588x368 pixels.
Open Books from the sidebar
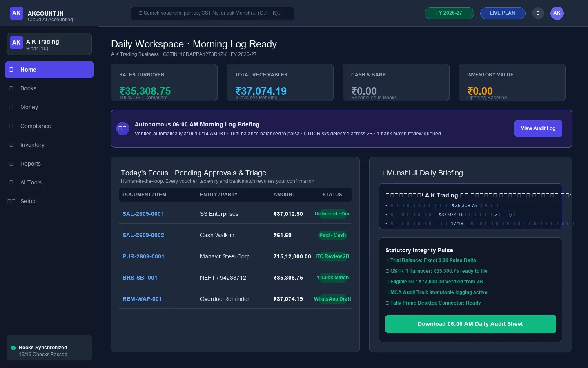tap(49, 88)
